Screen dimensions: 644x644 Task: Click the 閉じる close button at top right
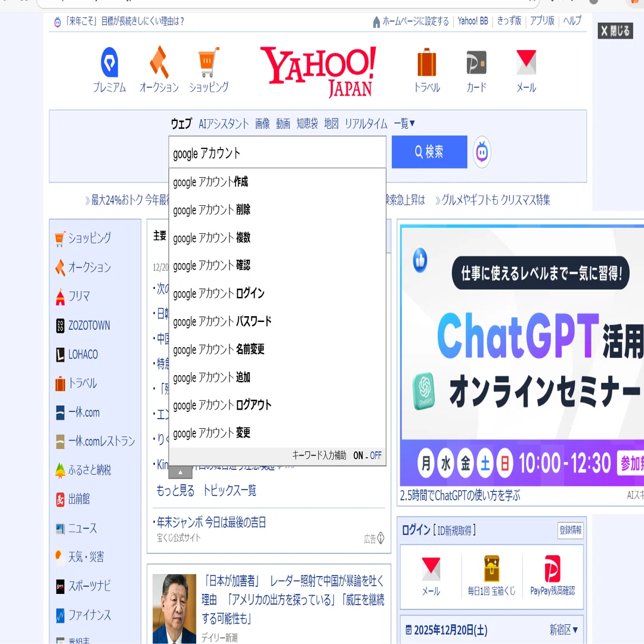[x=615, y=31]
